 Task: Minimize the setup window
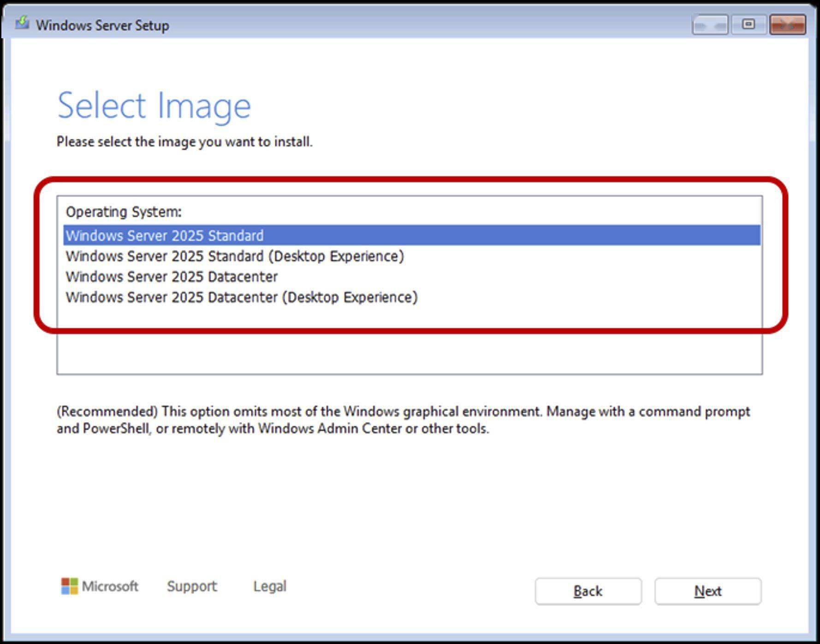coord(710,24)
